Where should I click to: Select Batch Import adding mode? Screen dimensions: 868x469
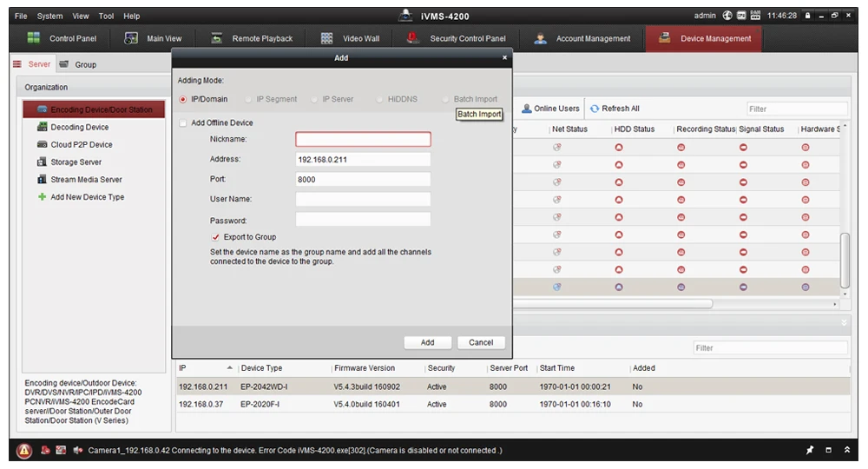(x=470, y=99)
